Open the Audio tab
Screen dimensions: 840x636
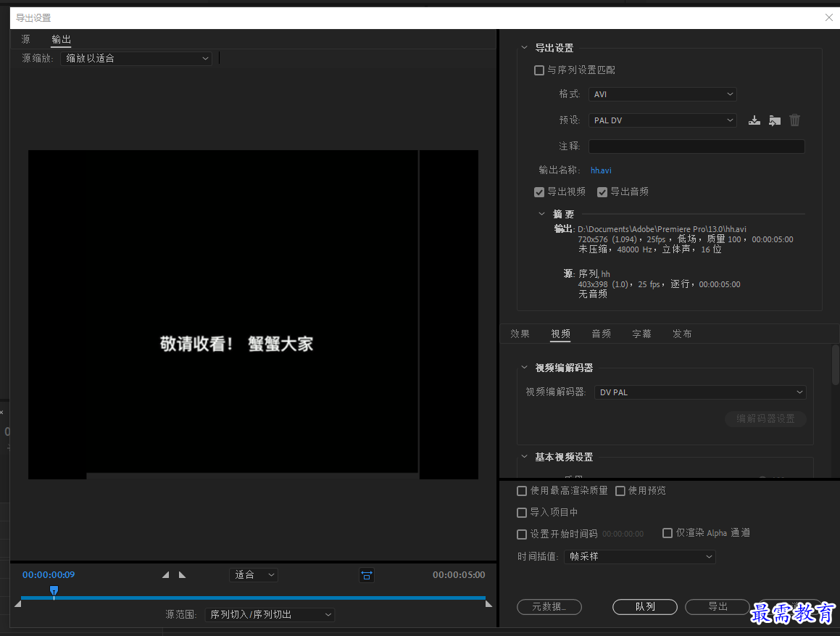click(x=601, y=334)
